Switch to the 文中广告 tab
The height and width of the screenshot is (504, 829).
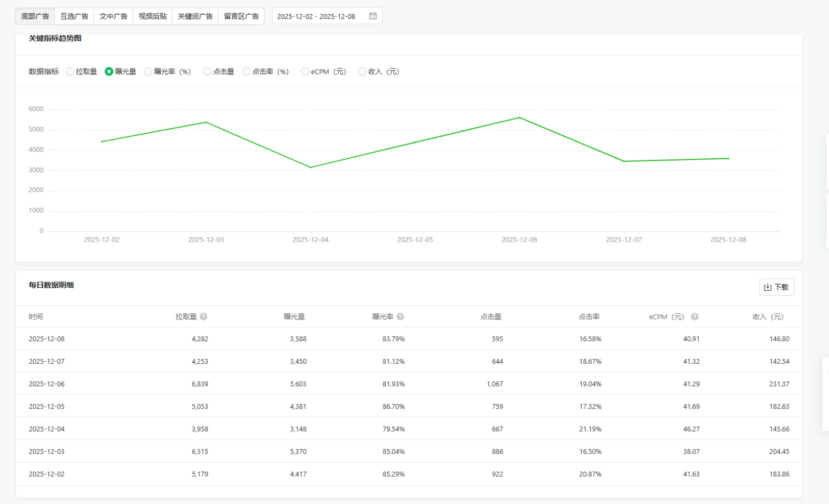pos(113,16)
